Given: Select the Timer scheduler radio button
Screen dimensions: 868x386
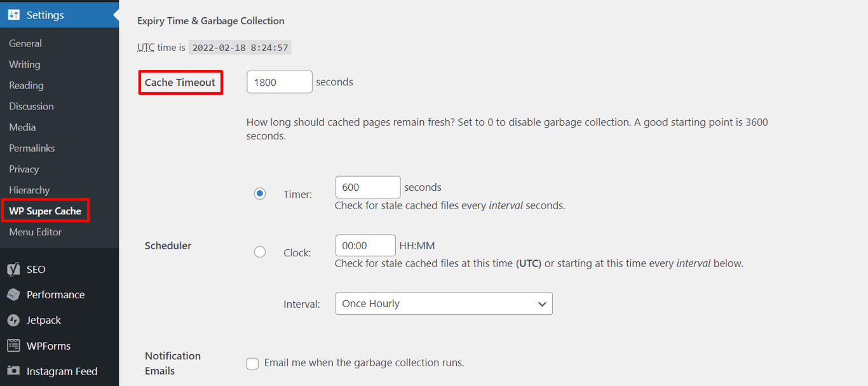Looking at the screenshot, I should pos(260,193).
